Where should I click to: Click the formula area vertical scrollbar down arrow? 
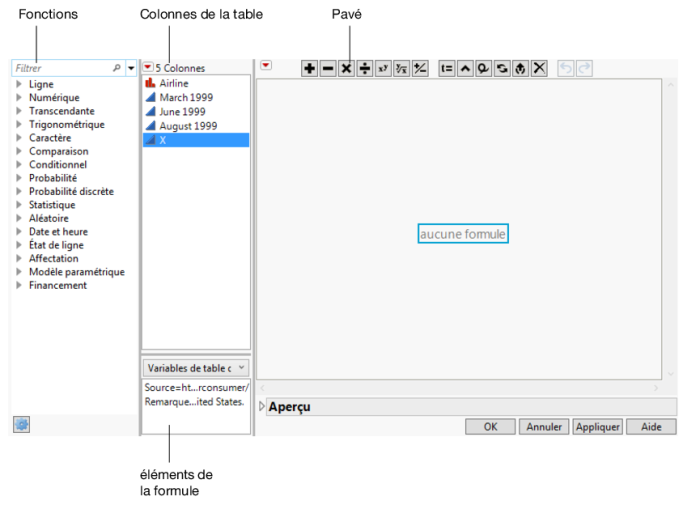click(x=671, y=374)
